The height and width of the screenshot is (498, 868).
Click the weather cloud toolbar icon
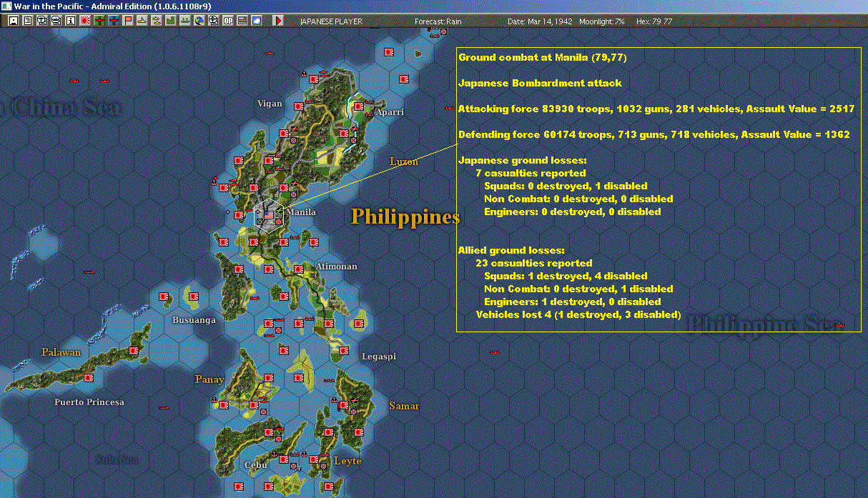tap(257, 21)
